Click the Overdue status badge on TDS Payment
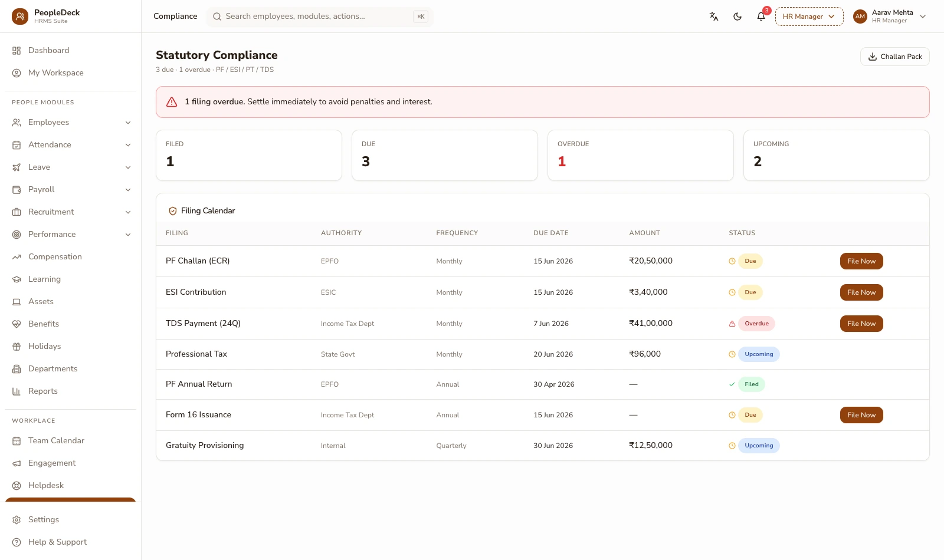This screenshot has width=944, height=560. [x=756, y=324]
